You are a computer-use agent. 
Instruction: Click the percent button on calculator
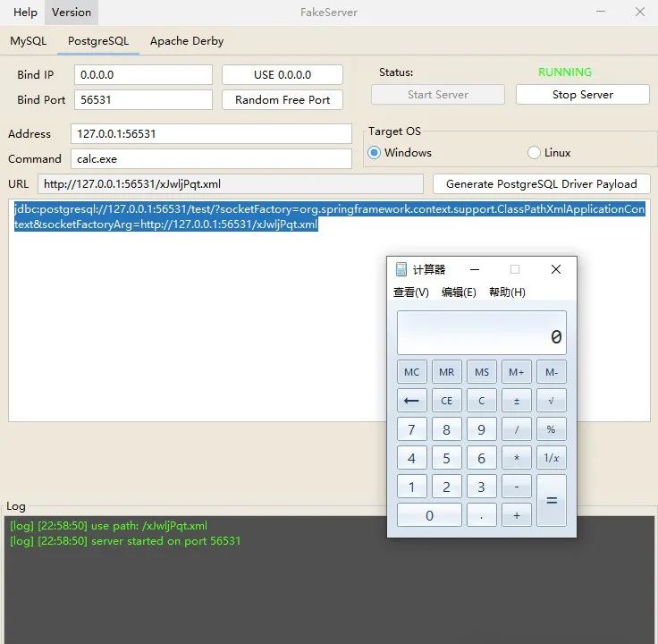[552, 429]
